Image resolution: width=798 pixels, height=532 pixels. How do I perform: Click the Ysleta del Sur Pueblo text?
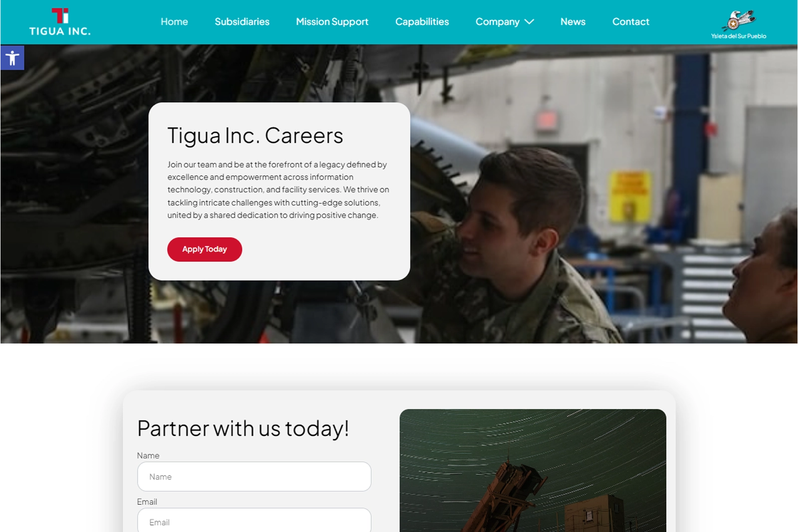coord(739,36)
